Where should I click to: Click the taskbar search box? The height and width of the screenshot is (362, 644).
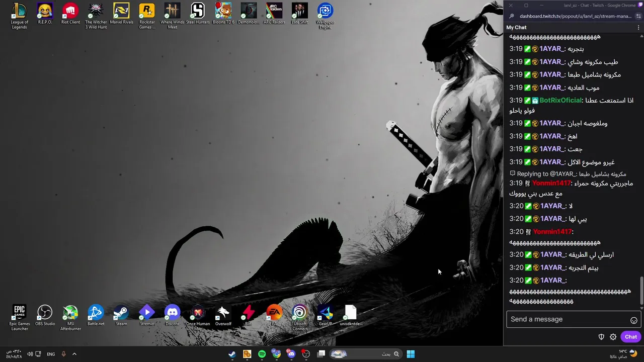point(366,354)
